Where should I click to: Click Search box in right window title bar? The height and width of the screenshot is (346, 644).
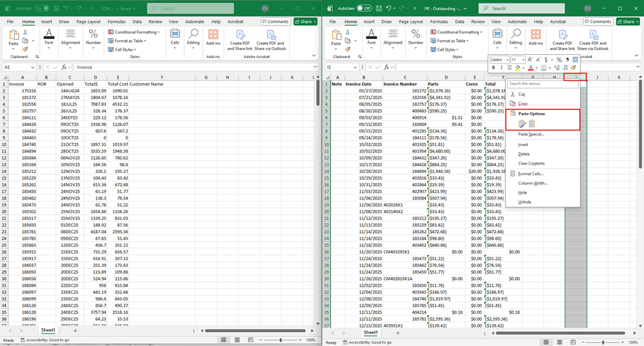click(x=521, y=8)
